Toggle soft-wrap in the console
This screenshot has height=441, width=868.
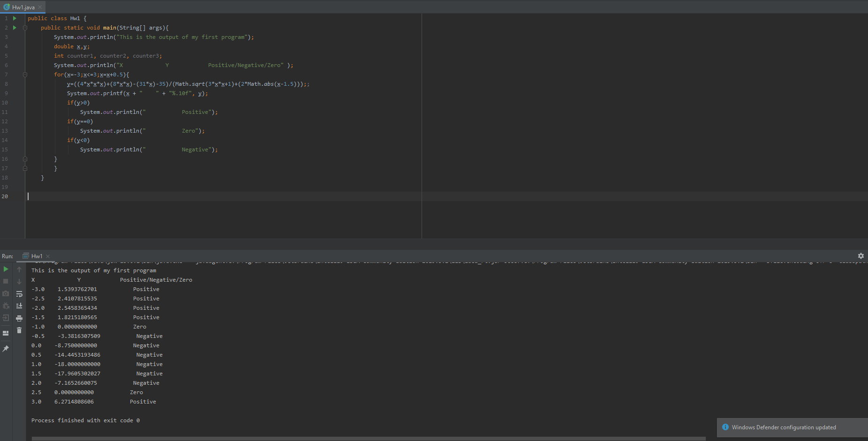(19, 294)
